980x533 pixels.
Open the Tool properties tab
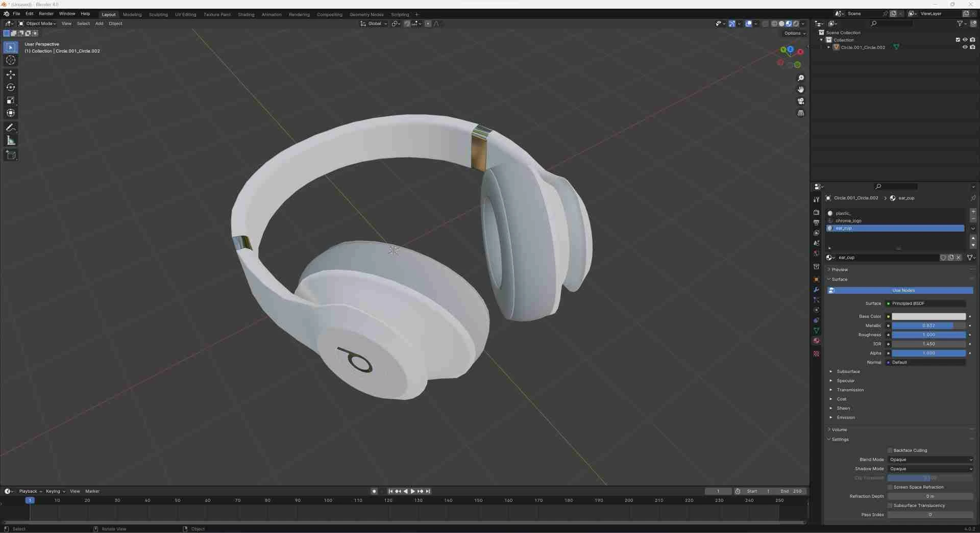click(x=816, y=199)
